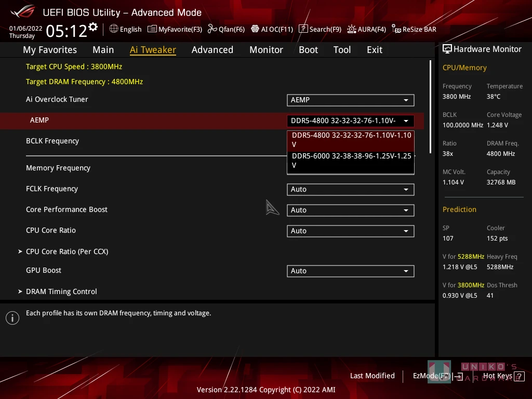Click the Hardware Monitor display icon
This screenshot has width=532, height=399.
click(x=447, y=49)
